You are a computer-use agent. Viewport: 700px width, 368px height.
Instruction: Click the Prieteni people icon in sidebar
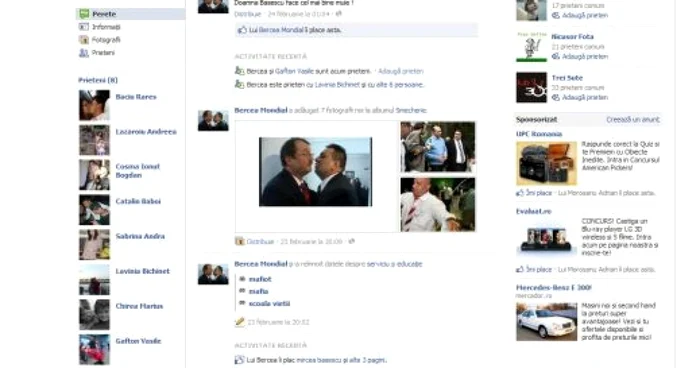(x=84, y=53)
